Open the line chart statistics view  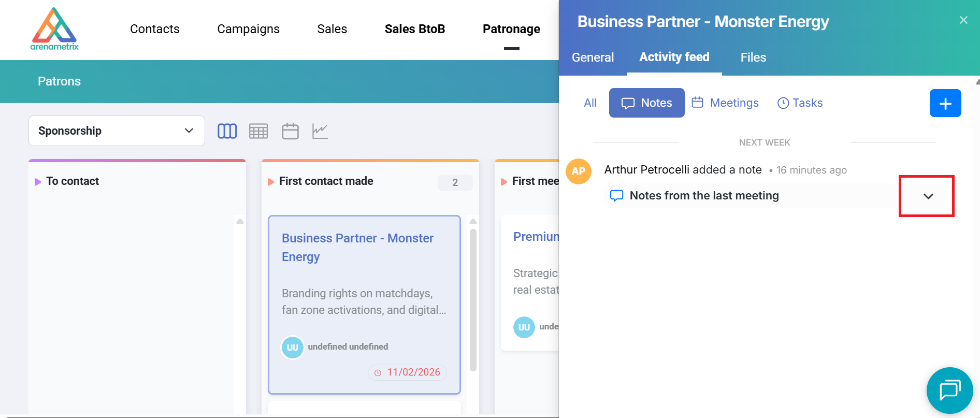320,131
